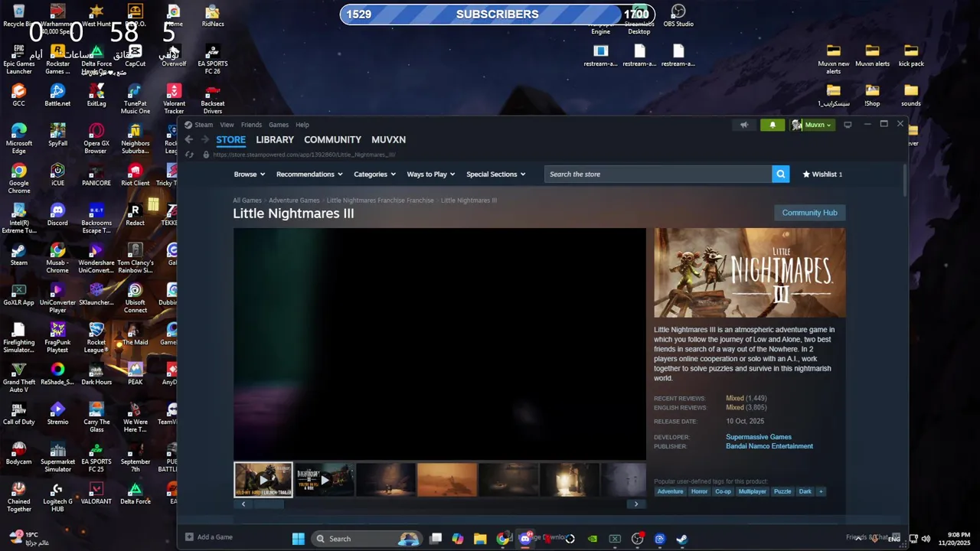Play the first launch trailer thumbnail
The image size is (980, 551).
coord(263,480)
